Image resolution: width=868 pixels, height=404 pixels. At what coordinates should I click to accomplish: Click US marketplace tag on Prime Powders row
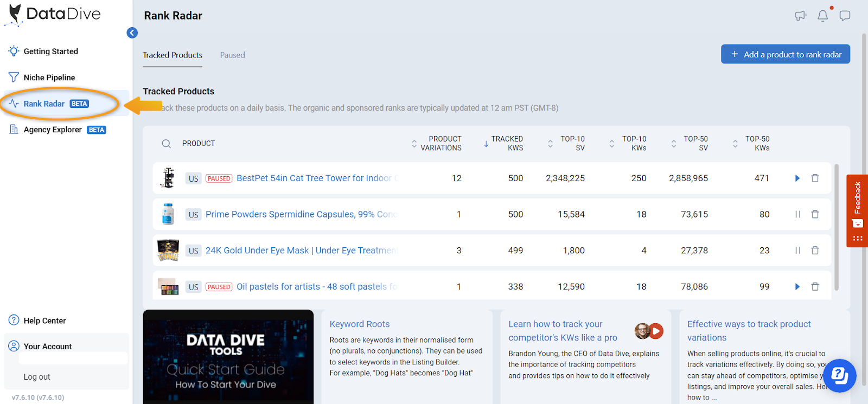(x=193, y=215)
